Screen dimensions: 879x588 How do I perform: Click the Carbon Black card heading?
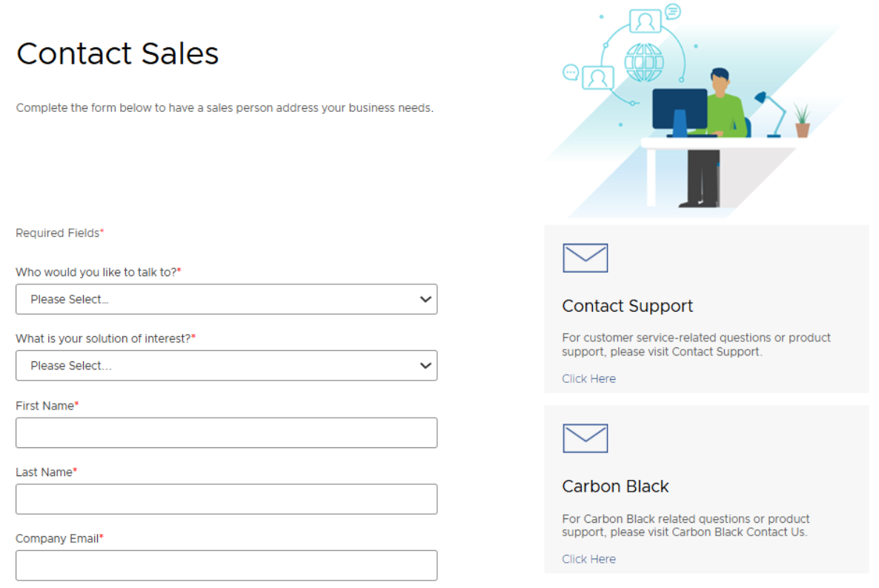615,487
